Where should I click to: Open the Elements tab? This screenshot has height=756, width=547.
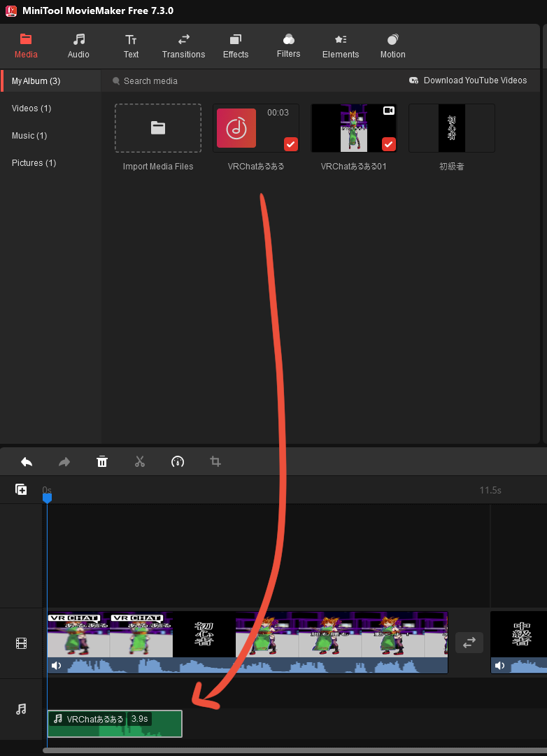(x=341, y=46)
